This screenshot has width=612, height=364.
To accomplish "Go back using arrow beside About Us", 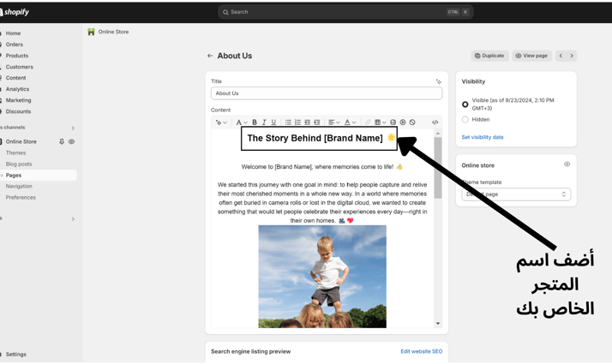I will pyautogui.click(x=210, y=56).
